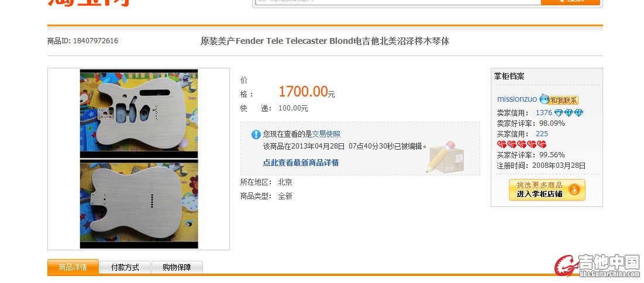Image resolution: width=644 pixels, height=283 pixels.
Task: Click the blue diamond seller credit icons
Action: point(569,113)
